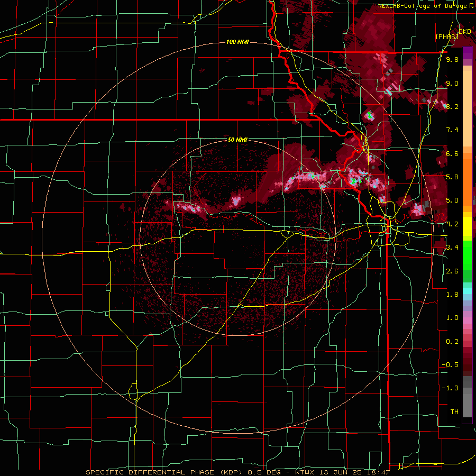
Task: Click the 5.0 scale value
Action: (x=452, y=200)
